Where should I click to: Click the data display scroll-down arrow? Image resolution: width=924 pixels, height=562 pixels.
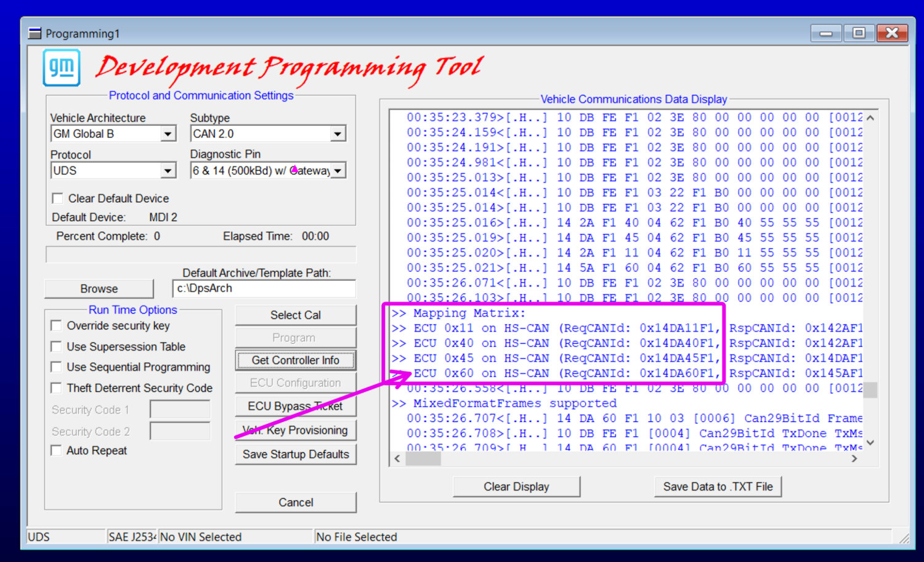870,442
